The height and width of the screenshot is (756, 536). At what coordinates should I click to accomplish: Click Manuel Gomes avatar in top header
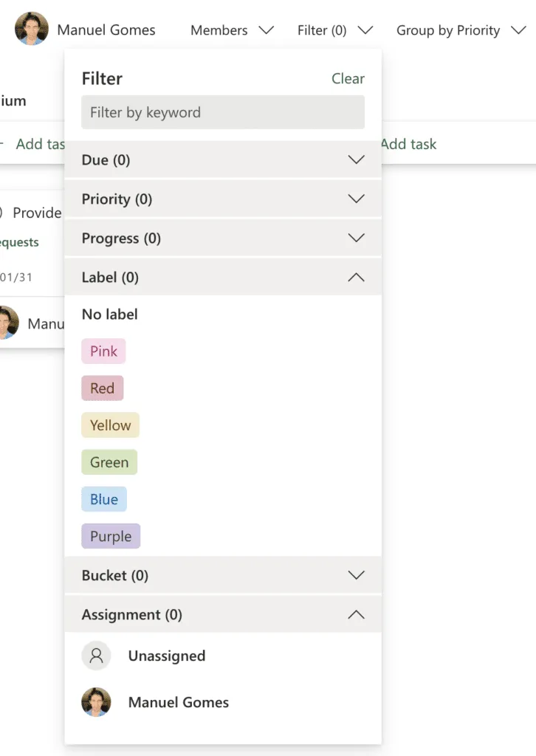(32, 30)
